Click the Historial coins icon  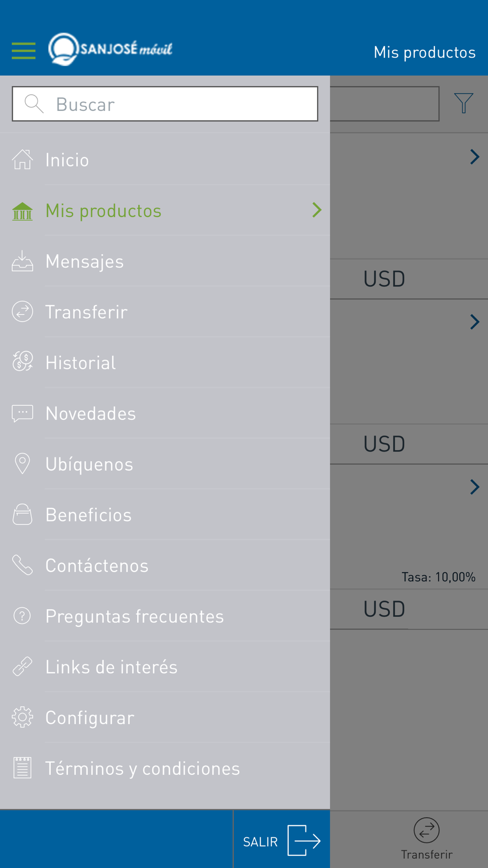point(22,362)
